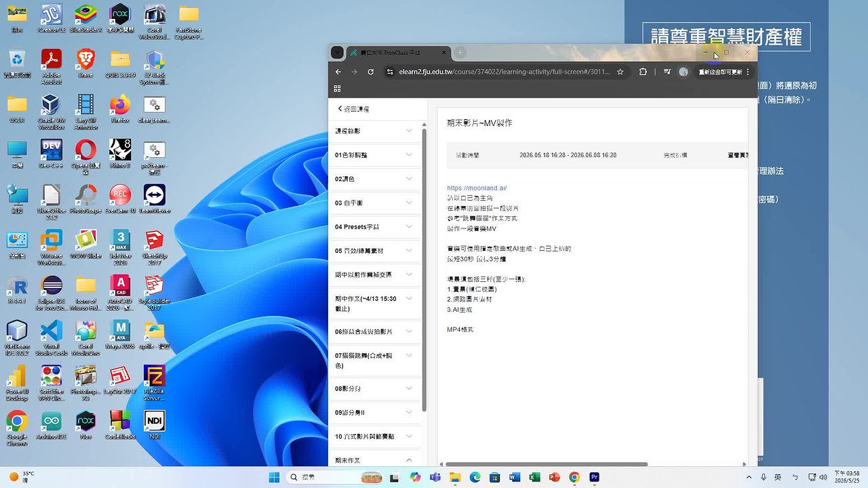This screenshot has width=868, height=488.
Task: Open Word from the taskbar
Action: click(514, 477)
